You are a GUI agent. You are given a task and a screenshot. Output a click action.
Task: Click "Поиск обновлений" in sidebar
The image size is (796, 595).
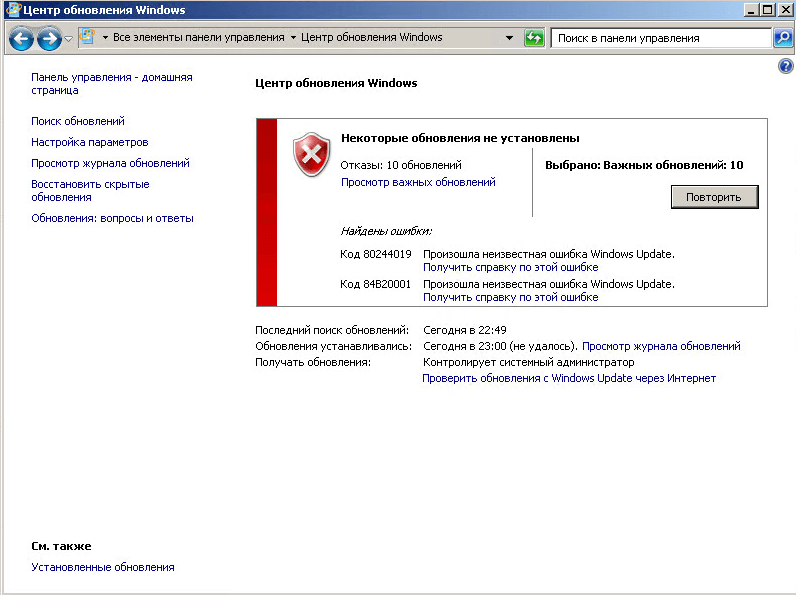click(x=78, y=121)
